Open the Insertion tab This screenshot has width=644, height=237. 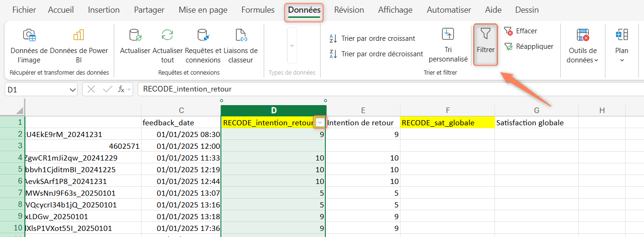point(104,10)
